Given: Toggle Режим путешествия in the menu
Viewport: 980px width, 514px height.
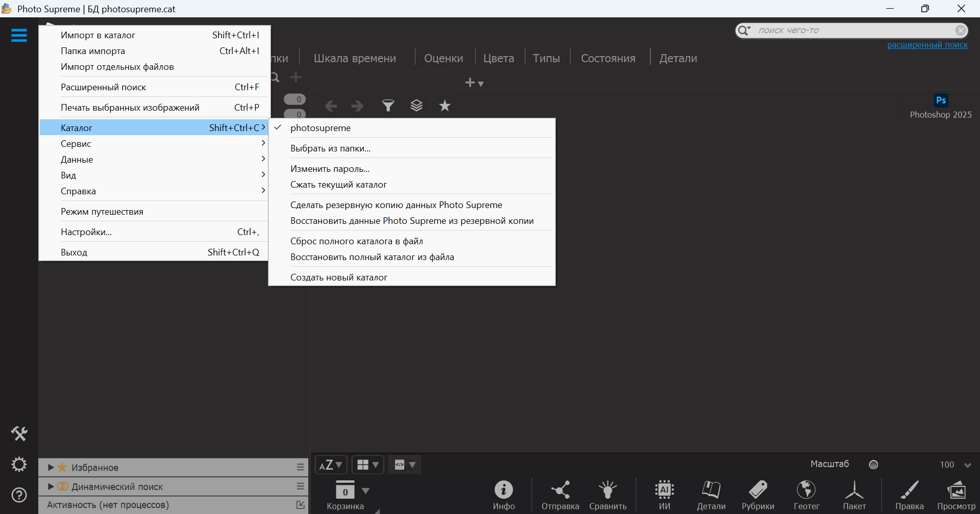Looking at the screenshot, I should [x=154, y=212].
